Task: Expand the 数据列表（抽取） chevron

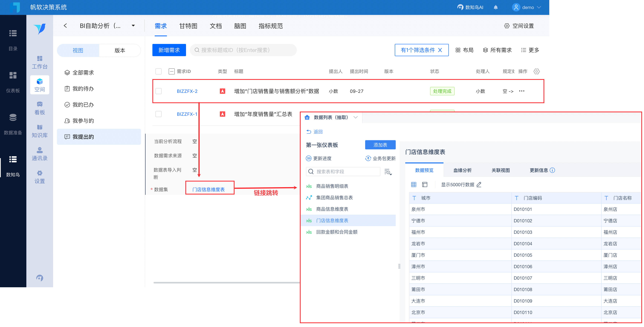Action: pos(355,117)
